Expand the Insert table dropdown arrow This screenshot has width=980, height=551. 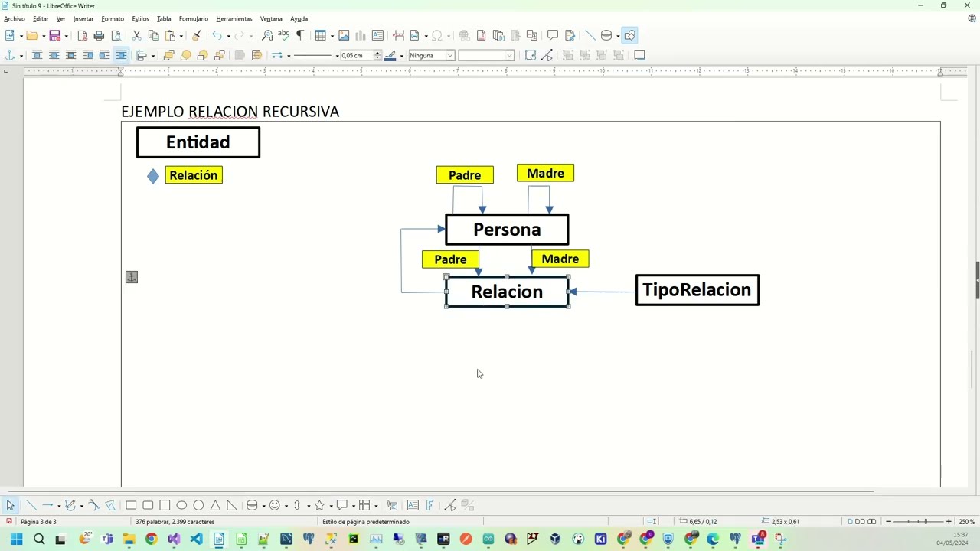[332, 35]
